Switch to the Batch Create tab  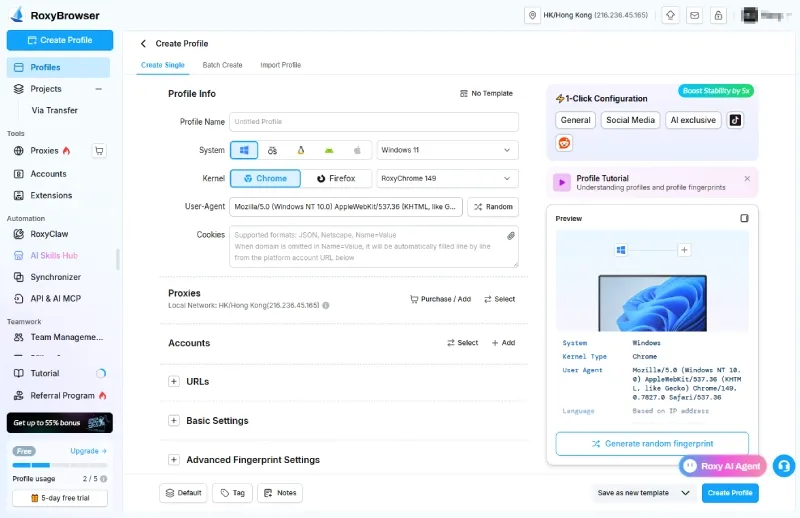[x=222, y=65]
